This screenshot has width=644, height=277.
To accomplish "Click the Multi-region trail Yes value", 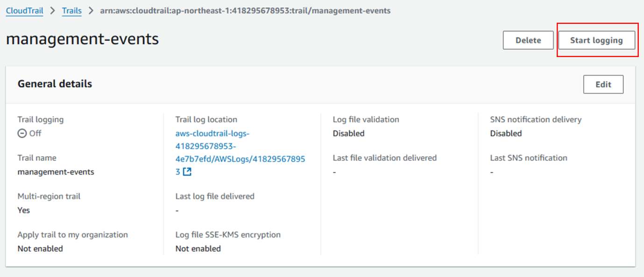I will [x=24, y=210].
